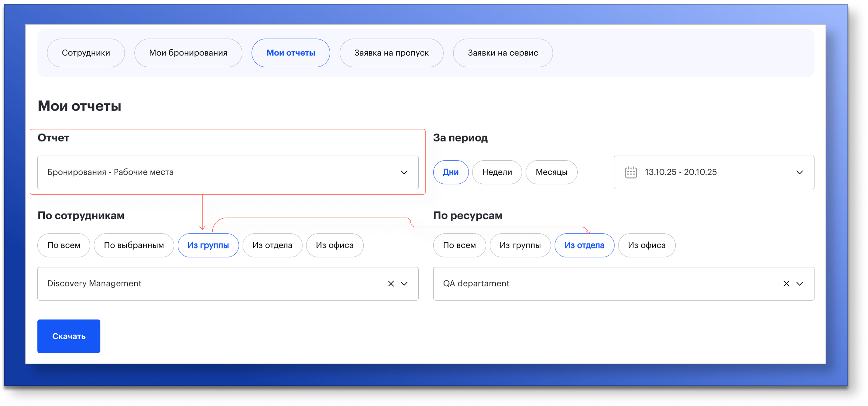Image resolution: width=868 pixels, height=406 pixels.
Task: Expand the Discovery Management dropdown chevron
Action: [x=404, y=284]
